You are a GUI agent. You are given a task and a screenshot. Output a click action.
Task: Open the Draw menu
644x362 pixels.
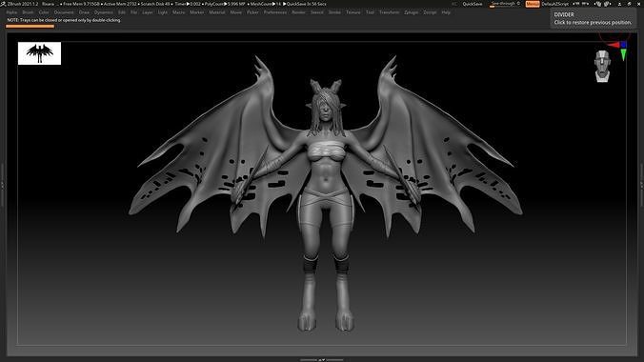84,12
